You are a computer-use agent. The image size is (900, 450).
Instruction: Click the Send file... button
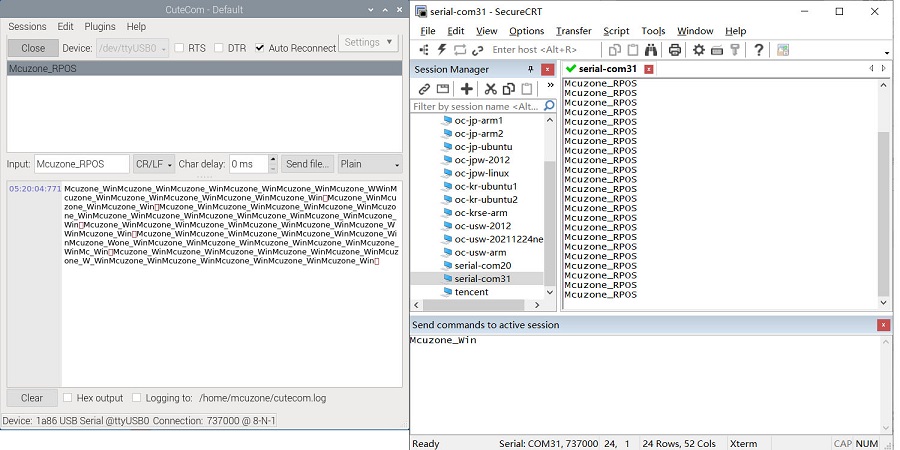308,164
